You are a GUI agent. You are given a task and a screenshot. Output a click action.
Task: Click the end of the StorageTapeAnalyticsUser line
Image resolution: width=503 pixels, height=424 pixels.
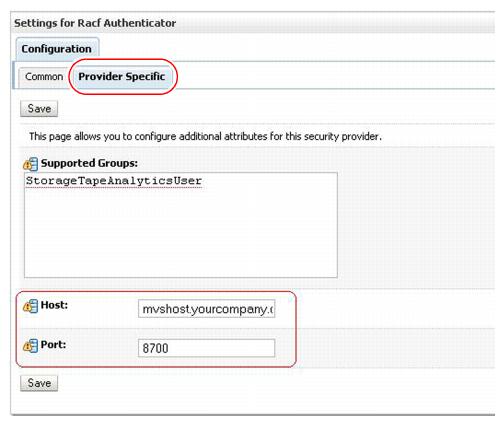coord(203,181)
